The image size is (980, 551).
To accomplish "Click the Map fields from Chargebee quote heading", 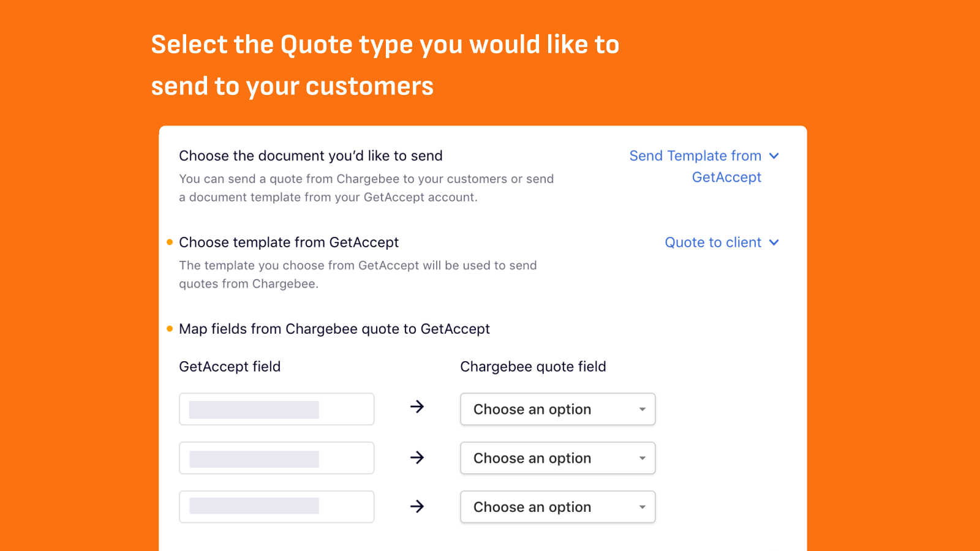I will coord(334,329).
